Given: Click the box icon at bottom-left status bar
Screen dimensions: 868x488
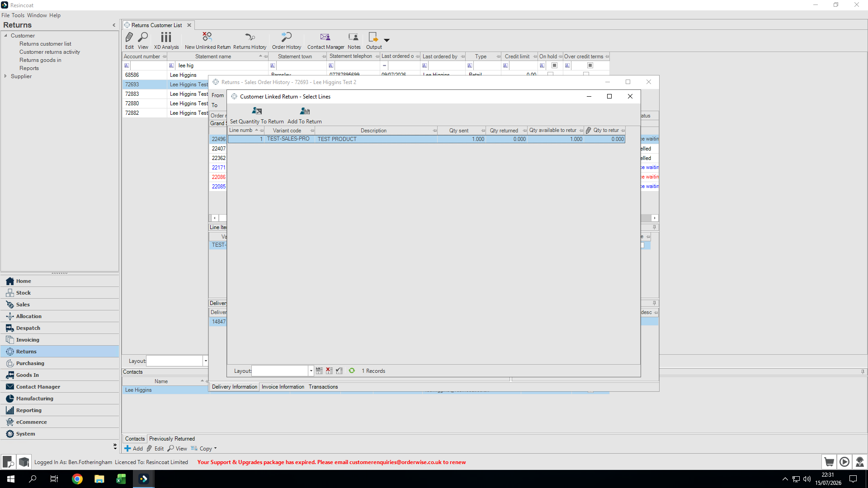Looking at the screenshot, I should tap(24, 462).
